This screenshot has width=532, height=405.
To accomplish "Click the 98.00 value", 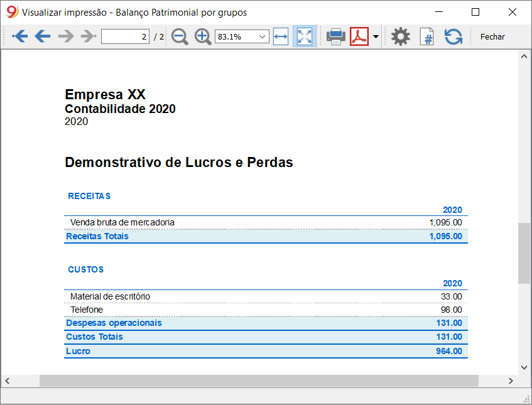I will pos(451,310).
